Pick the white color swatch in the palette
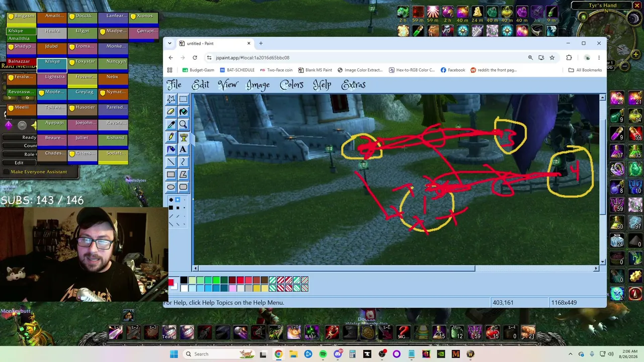644x362 pixels. 184,288
